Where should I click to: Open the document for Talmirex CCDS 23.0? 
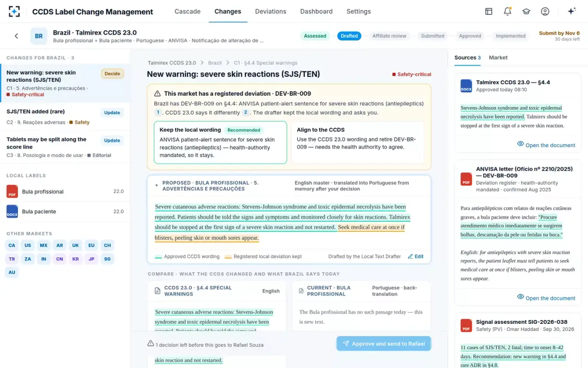pos(546,145)
